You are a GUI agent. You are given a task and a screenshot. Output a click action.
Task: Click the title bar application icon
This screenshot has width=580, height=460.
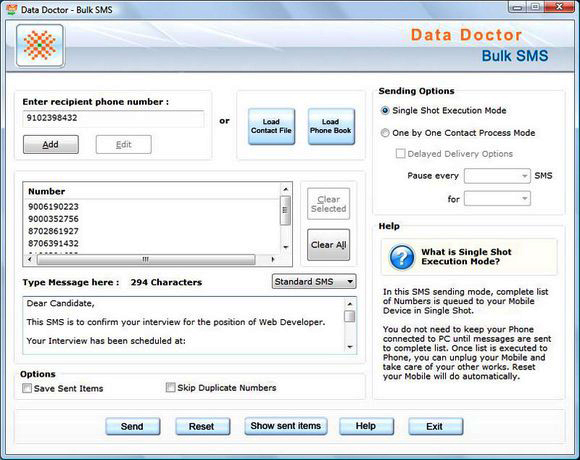(x=12, y=9)
